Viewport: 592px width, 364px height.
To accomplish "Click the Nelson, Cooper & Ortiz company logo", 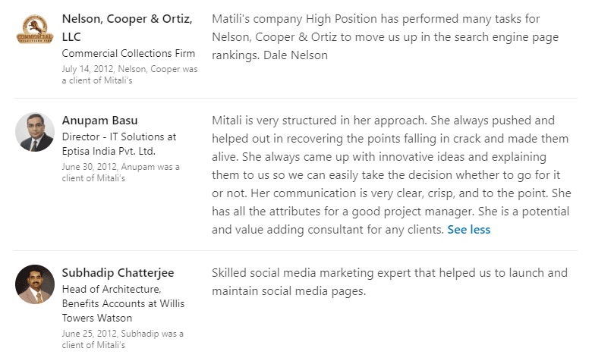I will 35,29.
